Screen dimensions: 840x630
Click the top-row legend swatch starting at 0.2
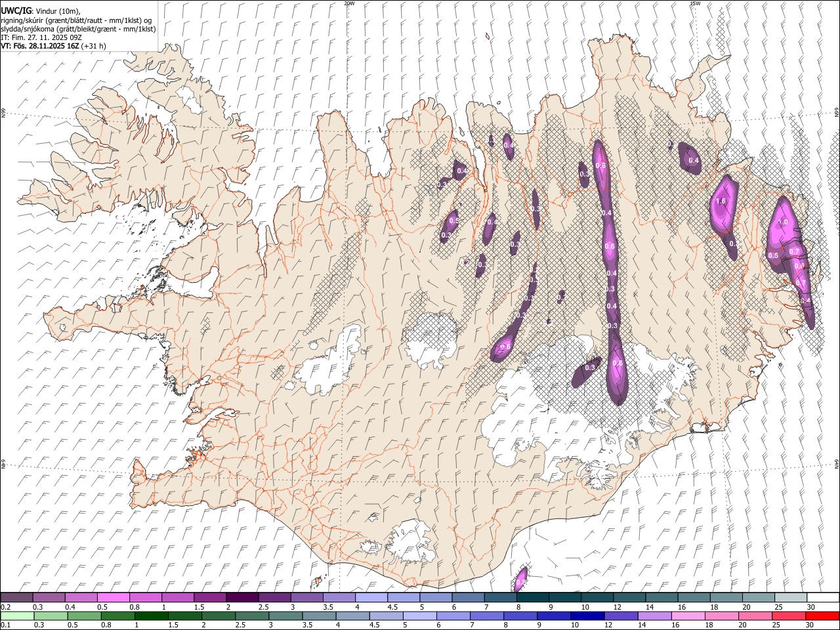(x=16, y=597)
